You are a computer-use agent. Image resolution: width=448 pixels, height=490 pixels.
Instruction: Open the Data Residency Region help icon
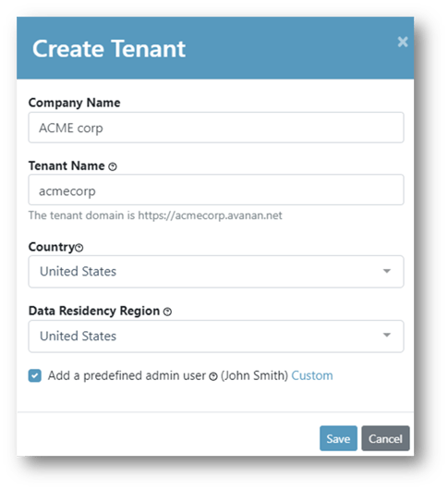coord(167,312)
